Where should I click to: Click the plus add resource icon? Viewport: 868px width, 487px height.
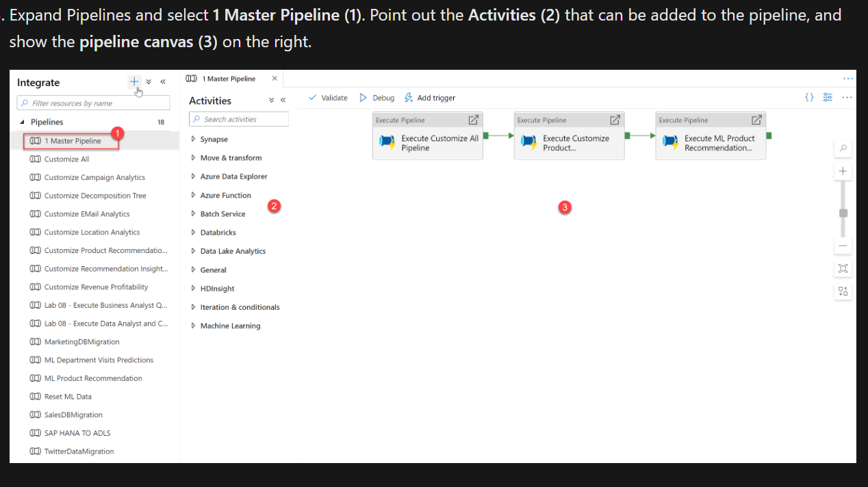[x=134, y=81]
